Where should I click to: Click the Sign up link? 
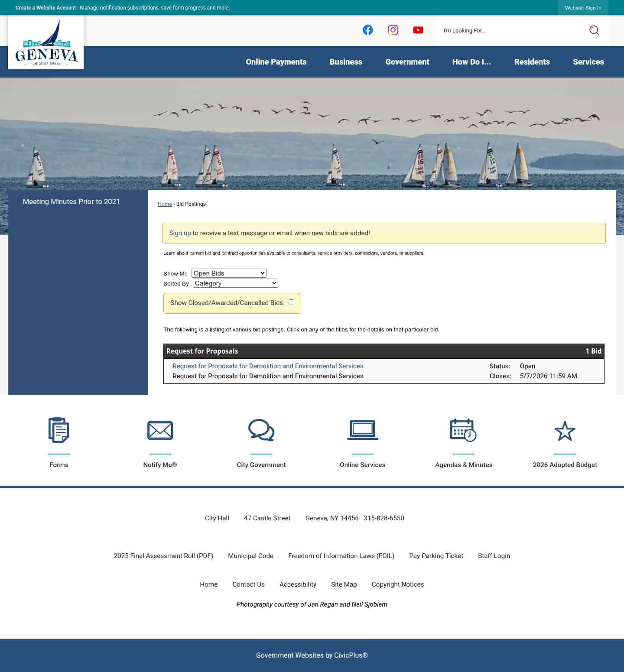(x=179, y=233)
